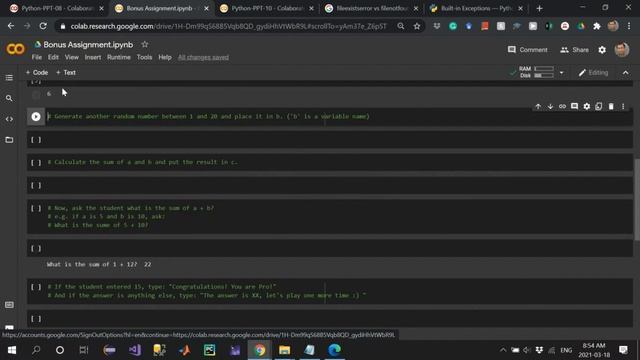
Task: Run the 'Generate another random number' cell
Action: (36, 117)
